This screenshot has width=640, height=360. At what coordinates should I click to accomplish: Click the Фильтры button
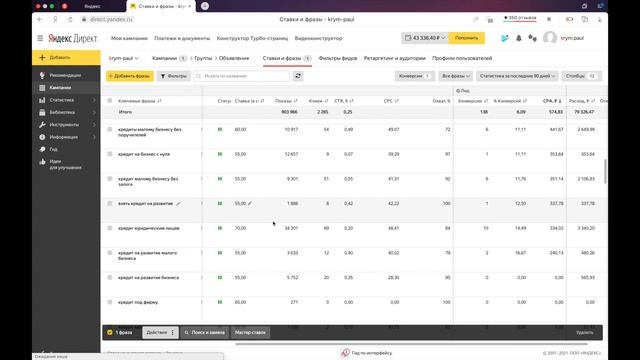click(173, 76)
